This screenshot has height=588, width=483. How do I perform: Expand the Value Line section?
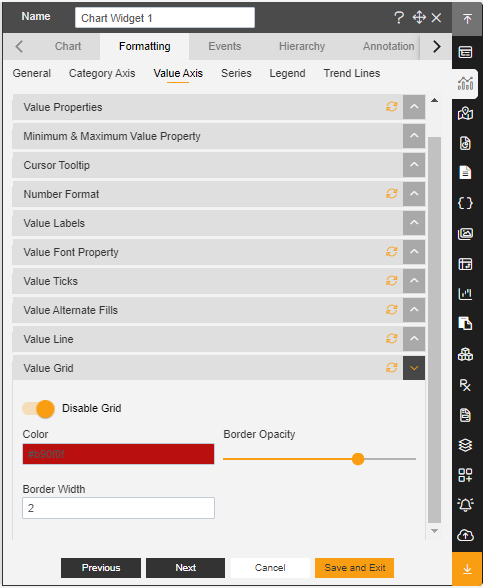coord(414,339)
